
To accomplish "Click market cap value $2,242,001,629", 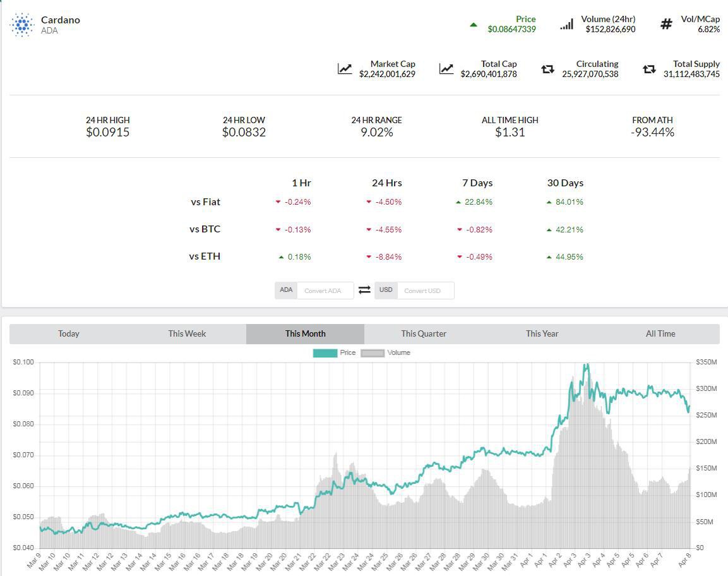I will point(387,74).
